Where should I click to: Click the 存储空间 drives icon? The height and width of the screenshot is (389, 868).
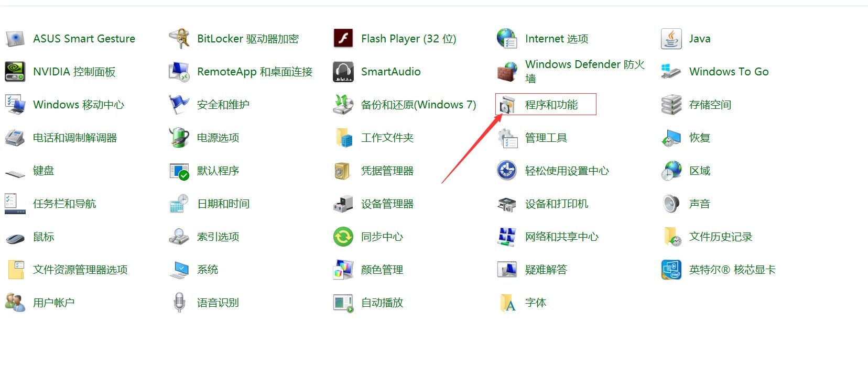tap(671, 105)
